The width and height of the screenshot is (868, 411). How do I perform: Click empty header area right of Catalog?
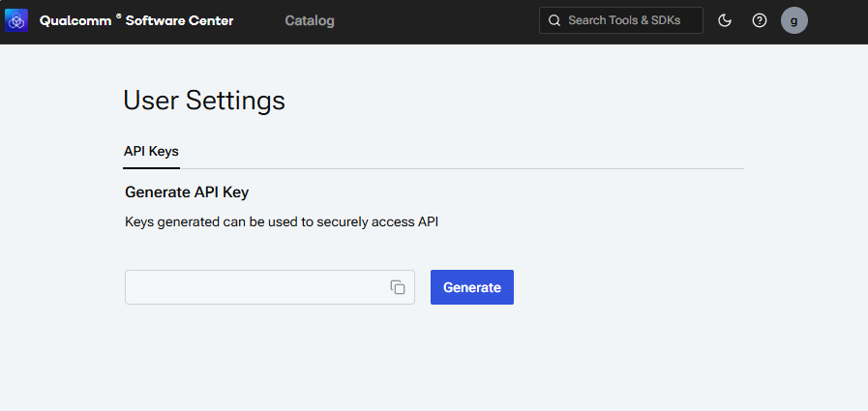tap(435, 20)
